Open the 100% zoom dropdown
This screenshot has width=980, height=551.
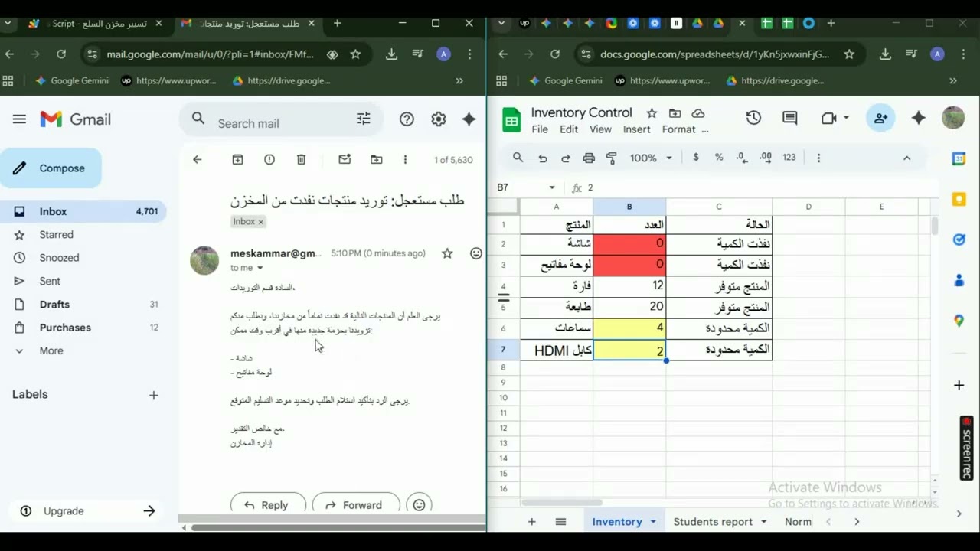coord(651,158)
